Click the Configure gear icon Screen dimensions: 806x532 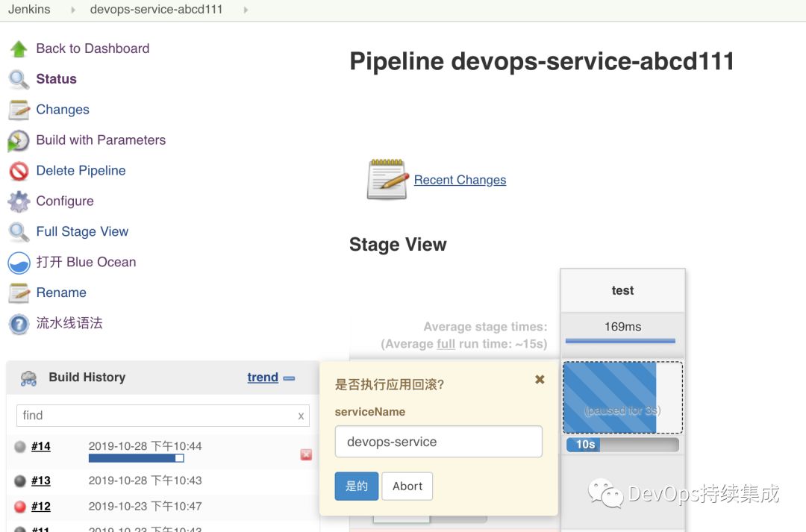(19, 201)
